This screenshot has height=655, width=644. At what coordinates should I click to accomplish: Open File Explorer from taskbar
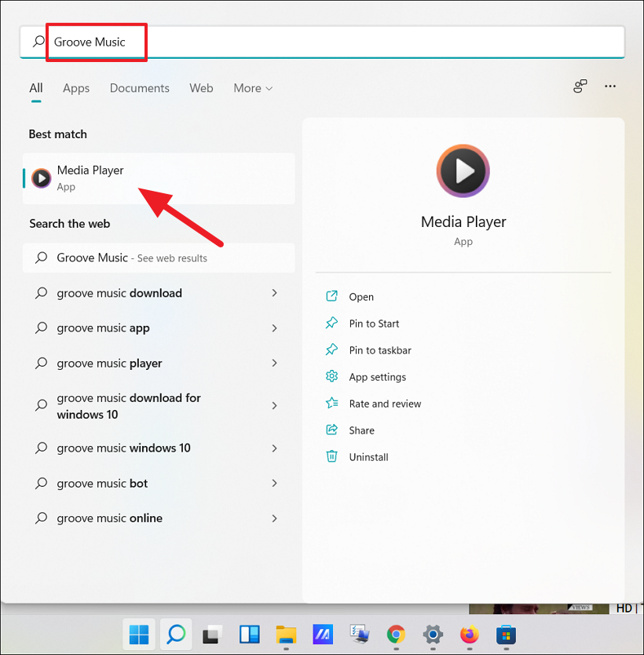286,635
